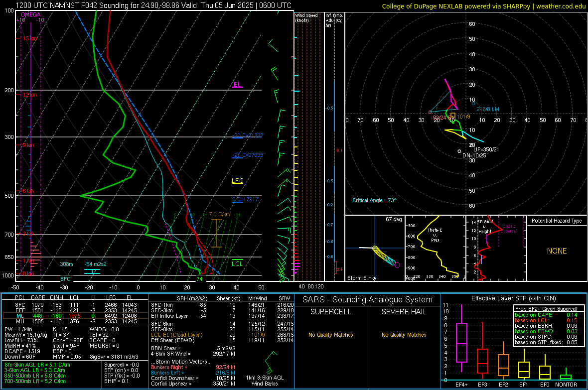Screen dimensions: 588x390
Task: Click the Theta-E v. Pres inset plot
Action: click(435, 248)
